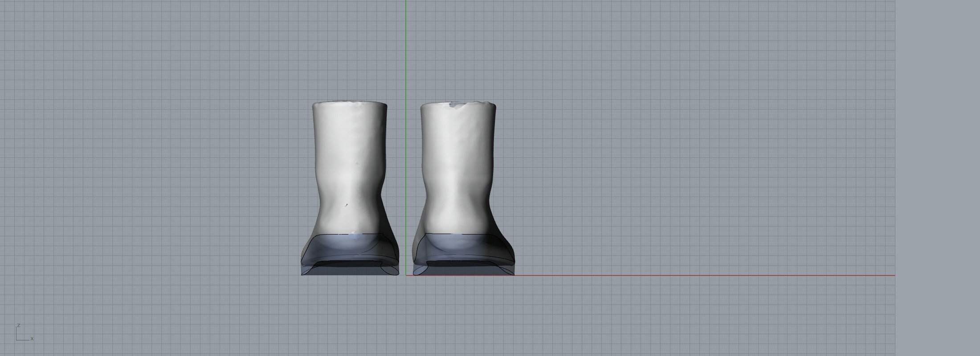Click the plain gray strip right of the grid

[935, 178]
